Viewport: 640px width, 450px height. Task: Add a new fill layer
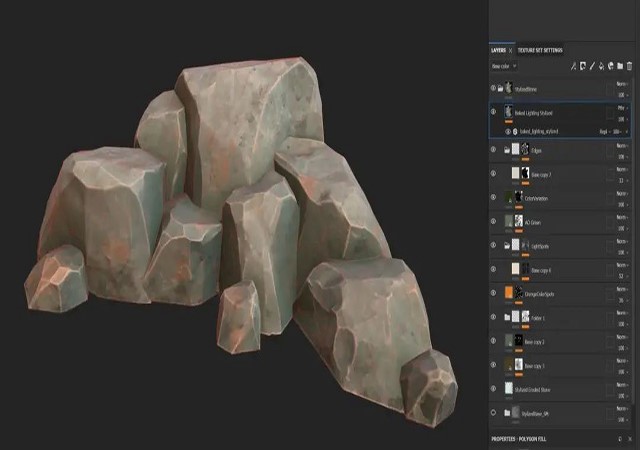pos(602,66)
